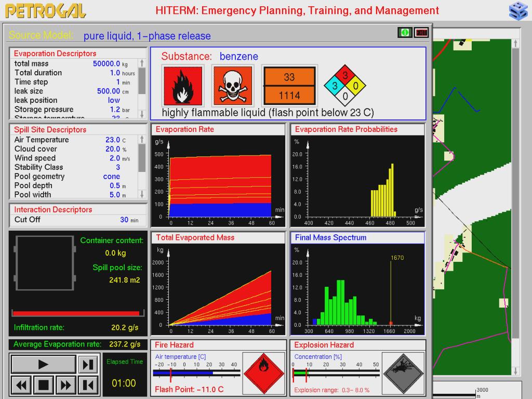Select the total mass value 50000.0
532x399 pixels.
pyautogui.click(x=107, y=64)
